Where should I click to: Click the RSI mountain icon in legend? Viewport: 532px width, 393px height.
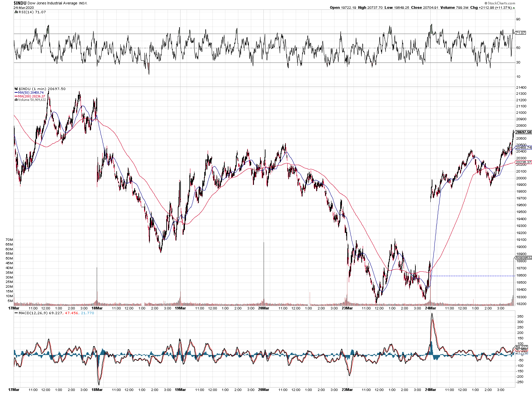pyautogui.click(x=16, y=12)
